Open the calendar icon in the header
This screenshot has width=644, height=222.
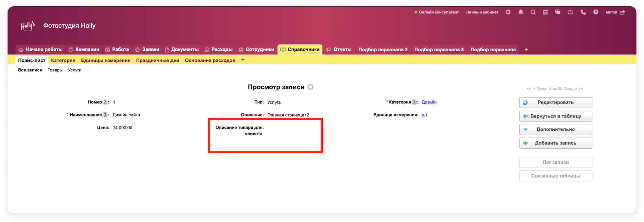click(x=546, y=12)
